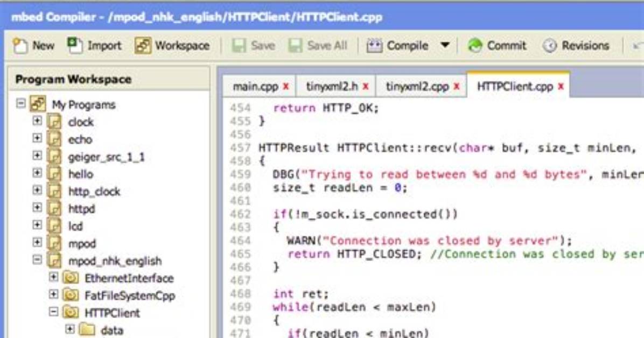The image size is (644, 338).
Task: Collapse the My Programs tree node
Action: pyautogui.click(x=20, y=103)
